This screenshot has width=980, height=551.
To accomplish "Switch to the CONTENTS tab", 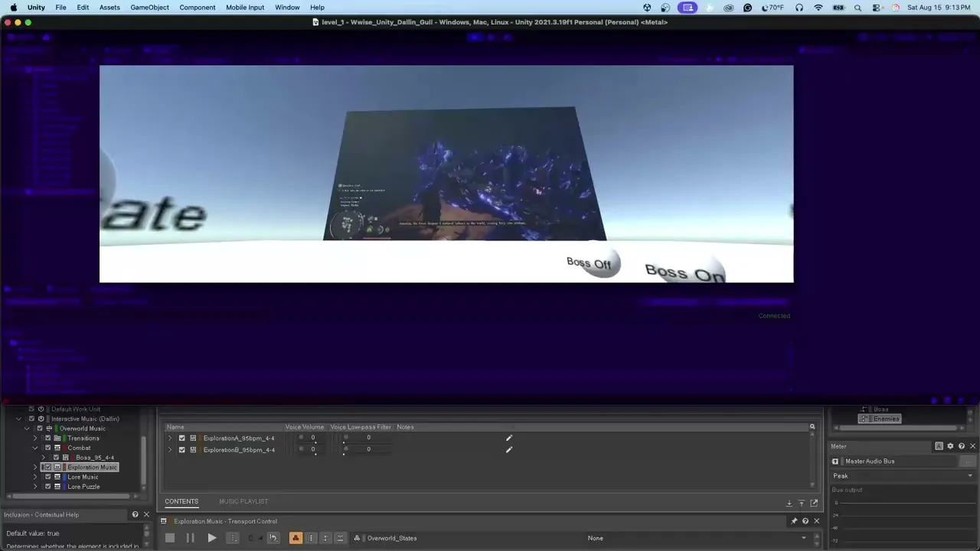I will point(181,501).
